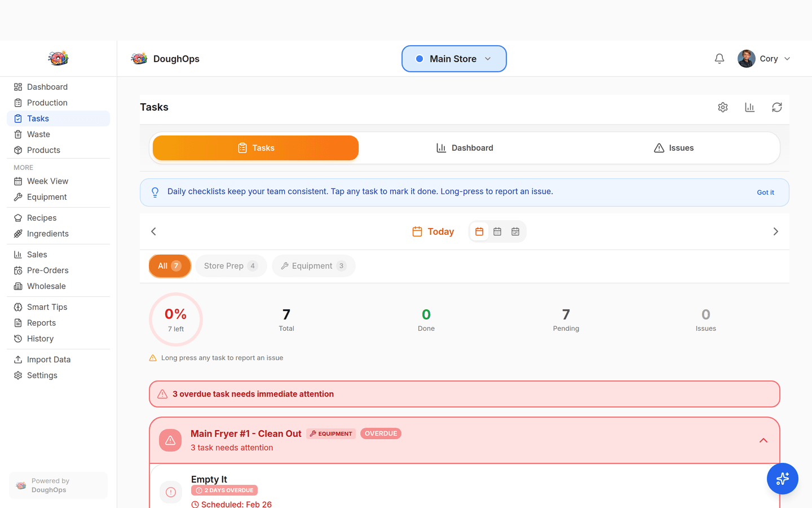Jump to Today's tasks
This screenshot has width=812, height=508.
pyautogui.click(x=433, y=231)
